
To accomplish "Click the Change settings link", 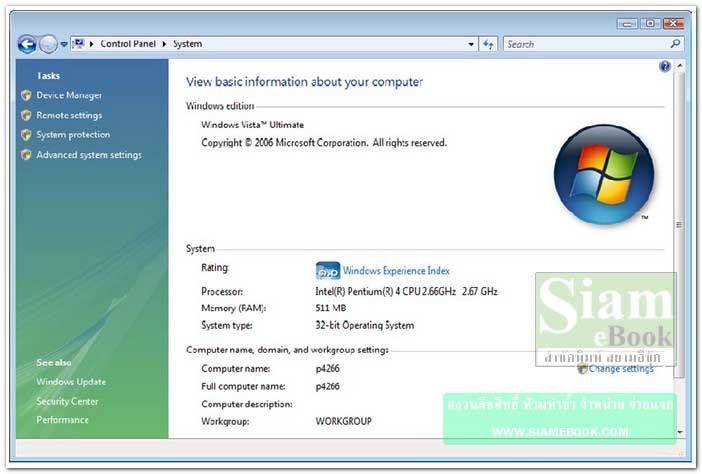I will pyautogui.click(x=621, y=369).
